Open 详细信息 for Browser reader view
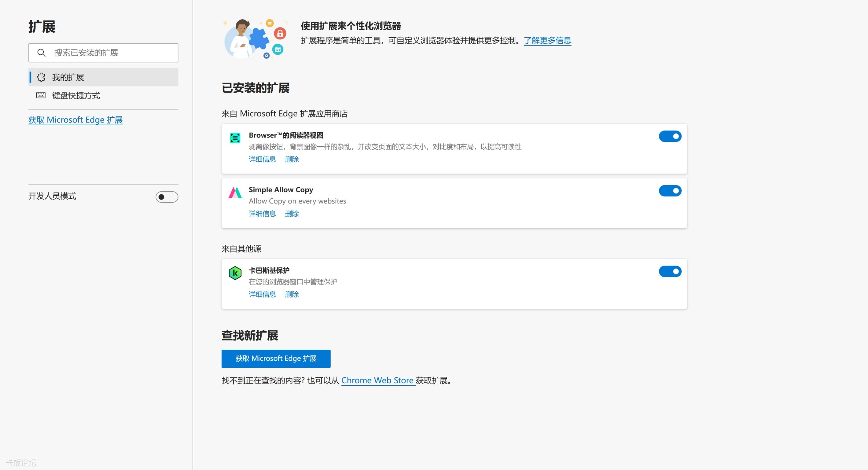The width and height of the screenshot is (868, 470). [x=262, y=159]
